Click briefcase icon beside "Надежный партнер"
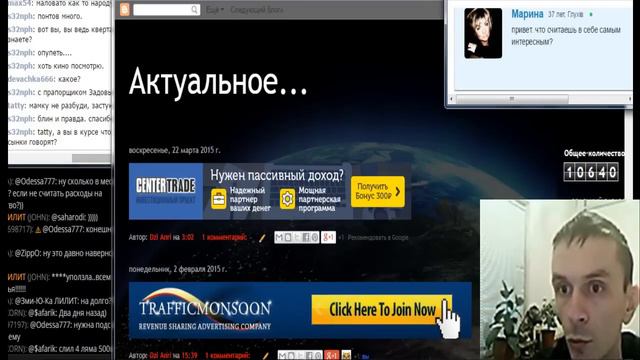The image size is (640, 360). pyautogui.click(x=219, y=200)
